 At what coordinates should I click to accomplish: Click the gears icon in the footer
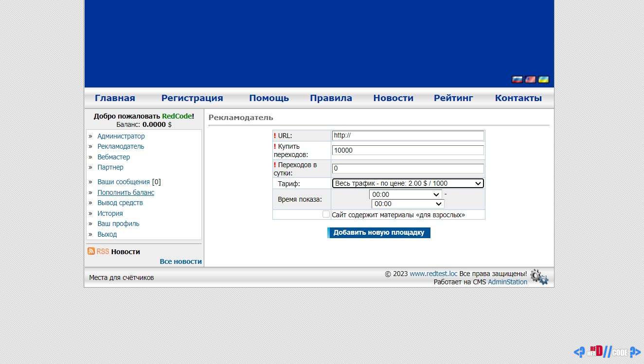pos(539,277)
